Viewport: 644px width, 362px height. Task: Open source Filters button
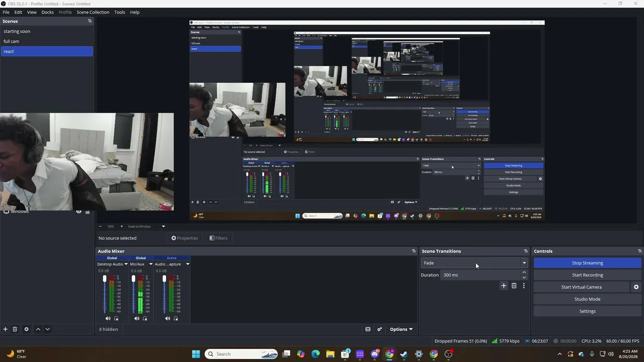point(218,238)
